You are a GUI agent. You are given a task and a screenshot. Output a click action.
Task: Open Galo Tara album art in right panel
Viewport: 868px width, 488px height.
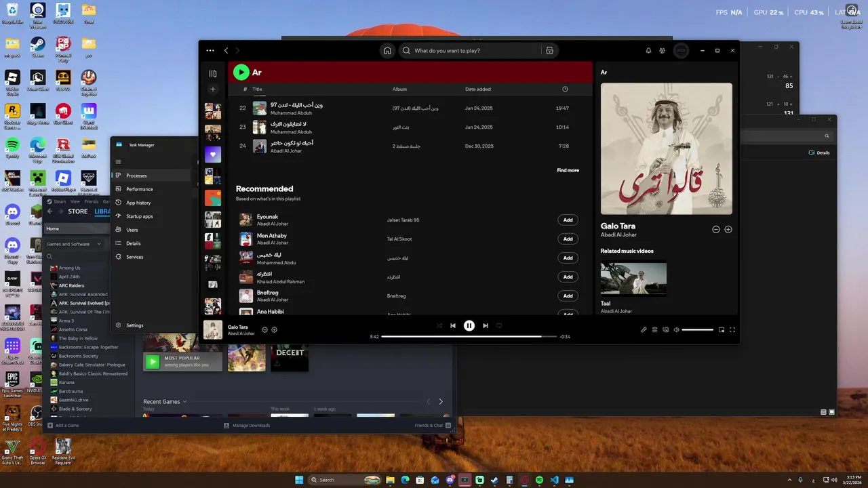pyautogui.click(x=666, y=148)
